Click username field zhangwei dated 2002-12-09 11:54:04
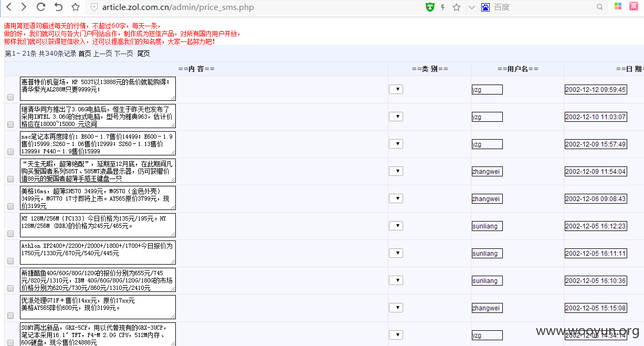The image size is (644, 346). coord(487,172)
